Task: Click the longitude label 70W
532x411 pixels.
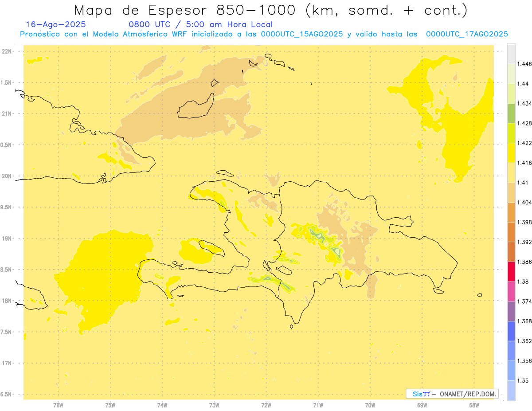Action: [370, 405]
